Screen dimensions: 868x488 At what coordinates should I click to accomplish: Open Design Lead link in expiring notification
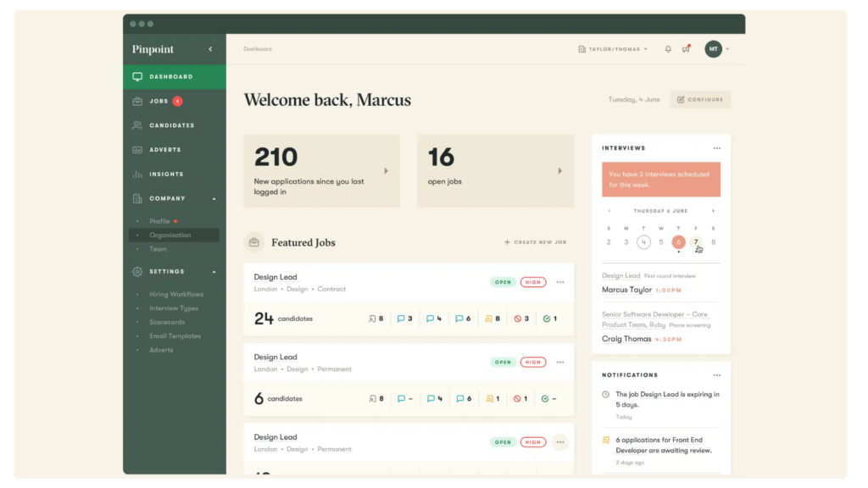click(659, 395)
